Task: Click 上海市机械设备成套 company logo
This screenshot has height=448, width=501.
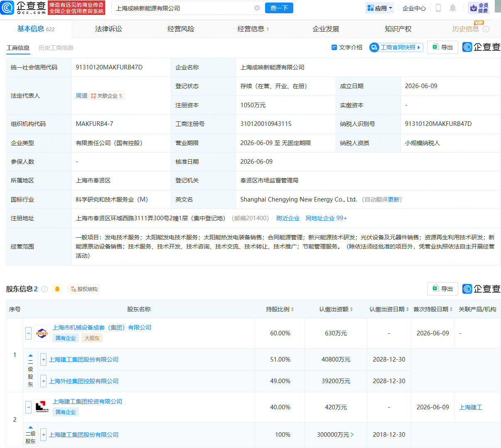Action: click(42, 333)
